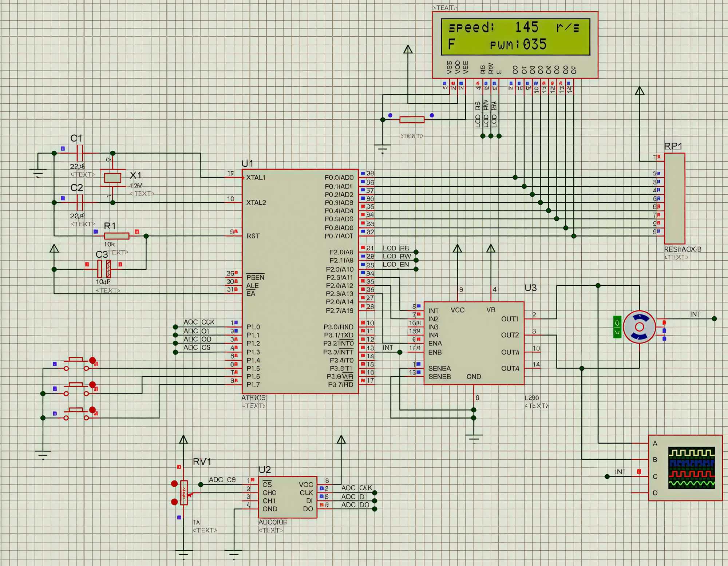The height and width of the screenshot is (566, 728).
Task: Click the LCD_EN net label terminal
Action: 416,269
